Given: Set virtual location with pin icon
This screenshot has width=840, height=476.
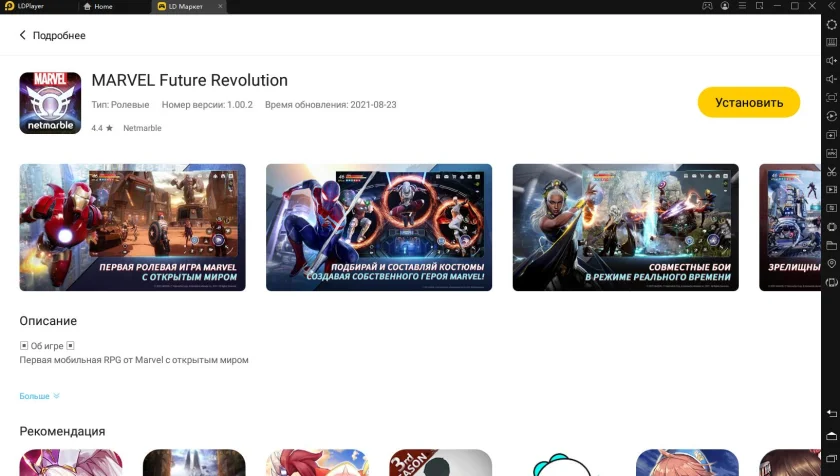Looking at the screenshot, I should (831, 263).
